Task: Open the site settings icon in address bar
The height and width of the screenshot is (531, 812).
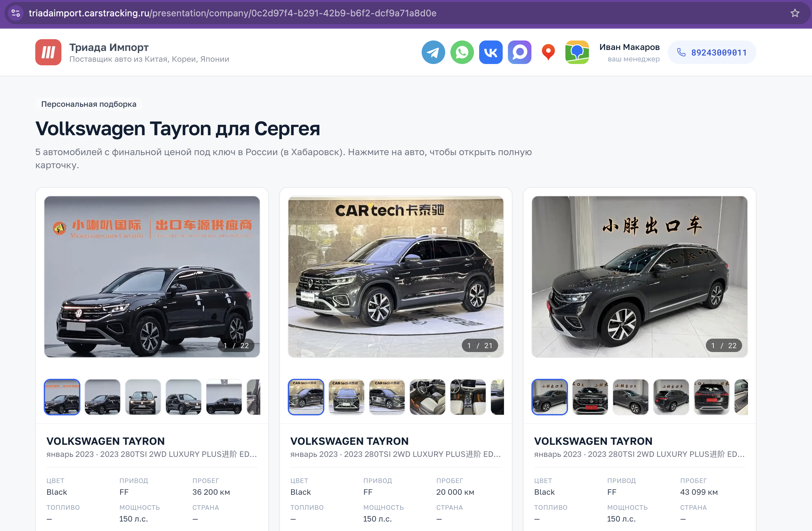Action: [x=16, y=13]
